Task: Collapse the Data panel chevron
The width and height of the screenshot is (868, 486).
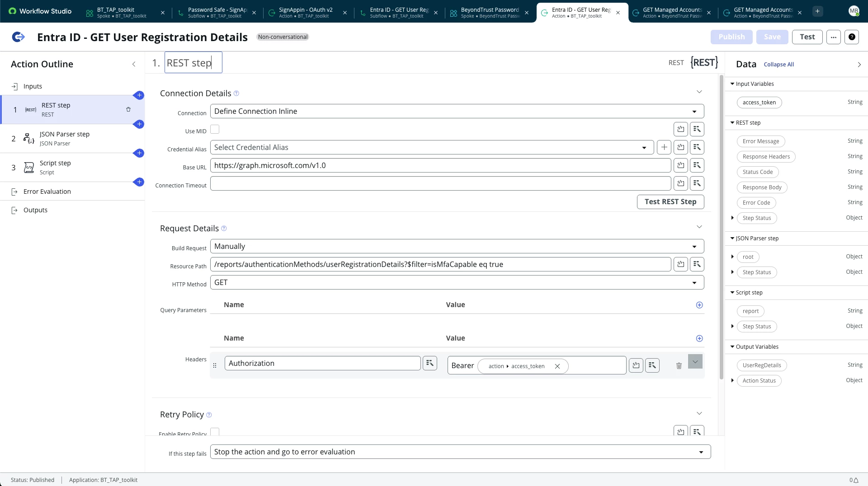Action: [x=859, y=65]
